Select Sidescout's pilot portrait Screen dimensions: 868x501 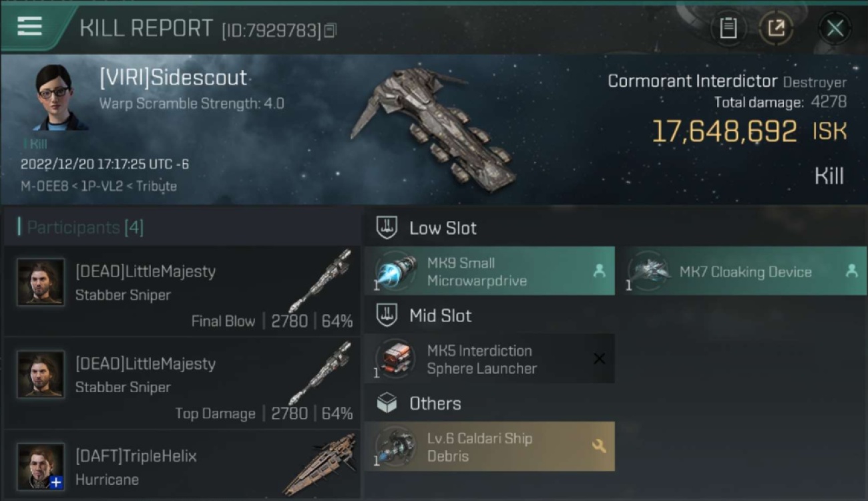(x=59, y=98)
